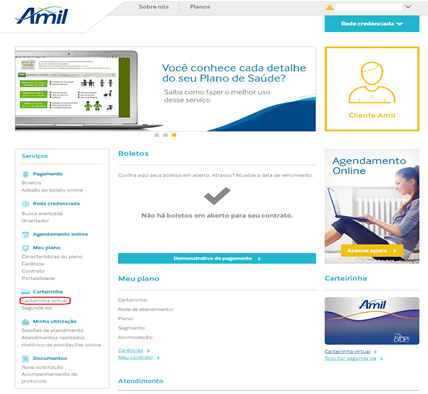Open Sessões de atendimento

coord(53,330)
